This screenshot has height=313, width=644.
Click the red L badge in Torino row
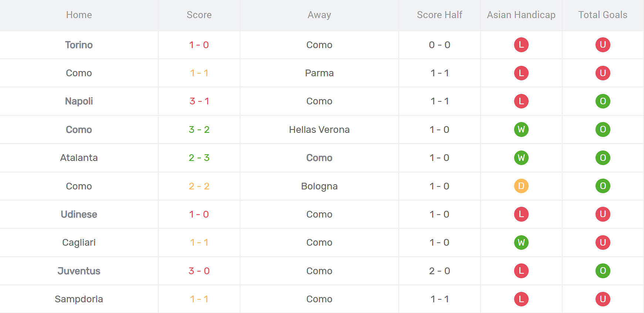[x=521, y=45]
